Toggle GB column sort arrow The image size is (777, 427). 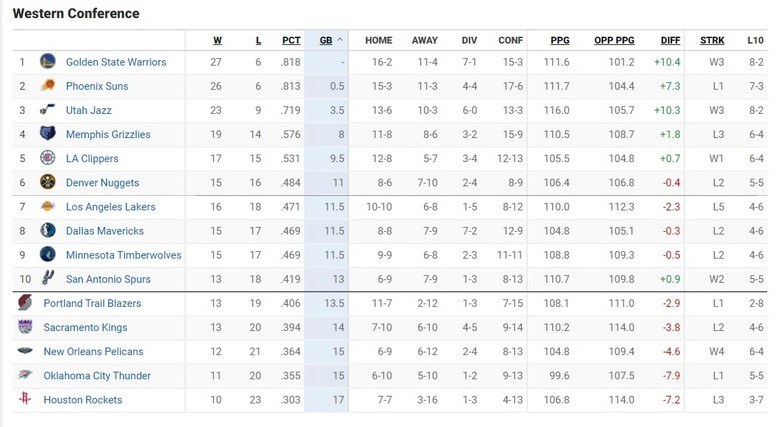340,41
